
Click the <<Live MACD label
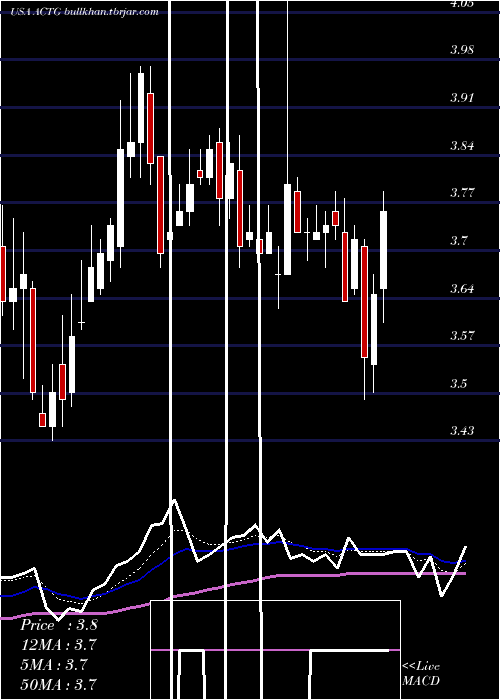point(421,674)
